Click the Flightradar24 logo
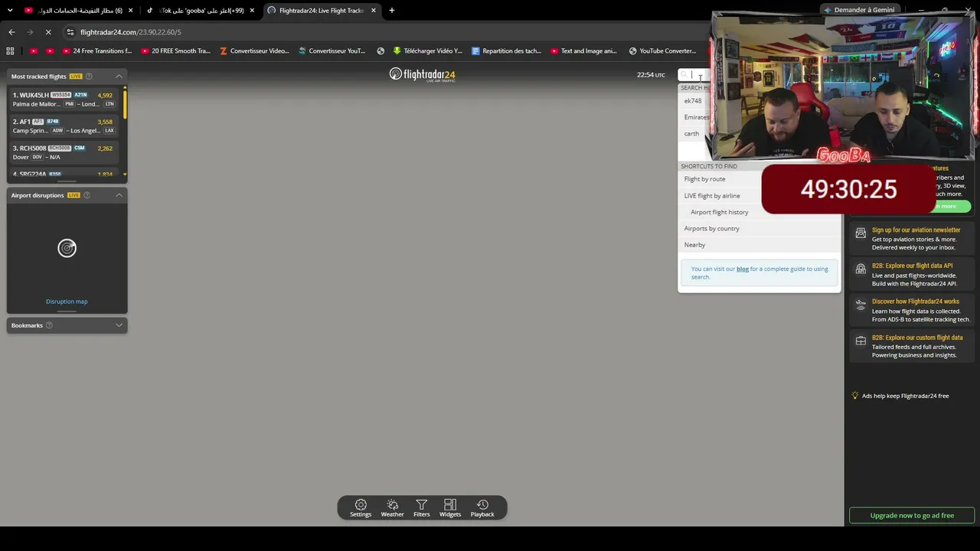Screen dimensions: 980x551 [422, 74]
